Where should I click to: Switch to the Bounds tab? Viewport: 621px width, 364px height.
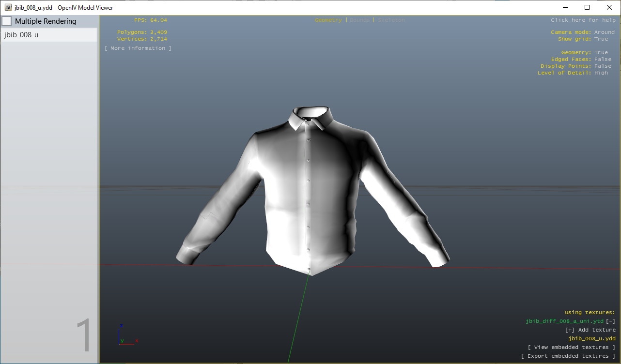(359, 20)
